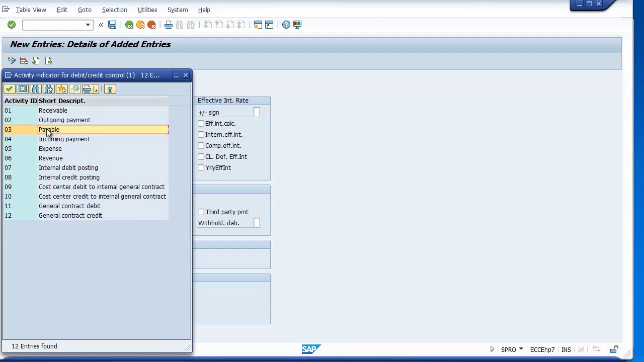This screenshot has width=644, height=362.
Task: Open the command field dropdown arrow
Action: tap(88, 25)
